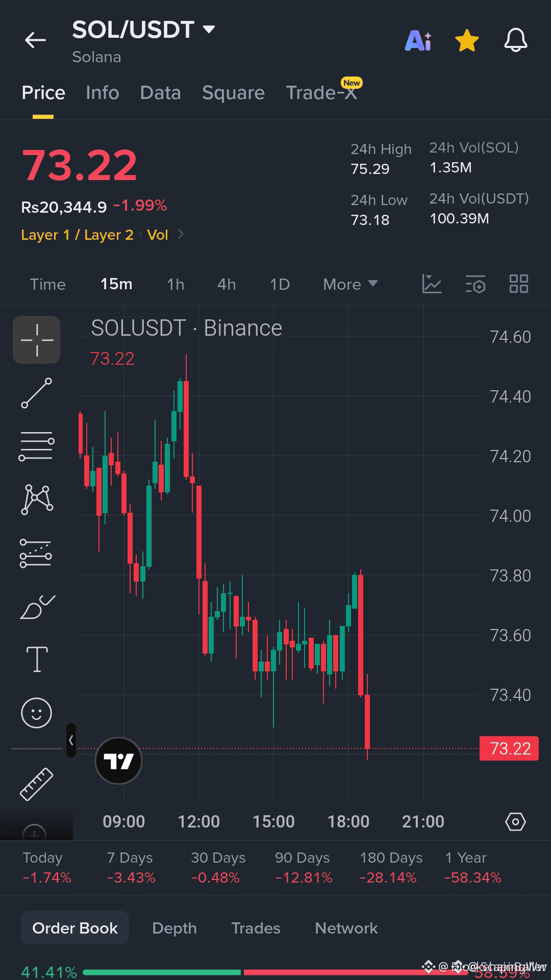
Task: Select the trend line drawing tool
Action: click(x=36, y=393)
